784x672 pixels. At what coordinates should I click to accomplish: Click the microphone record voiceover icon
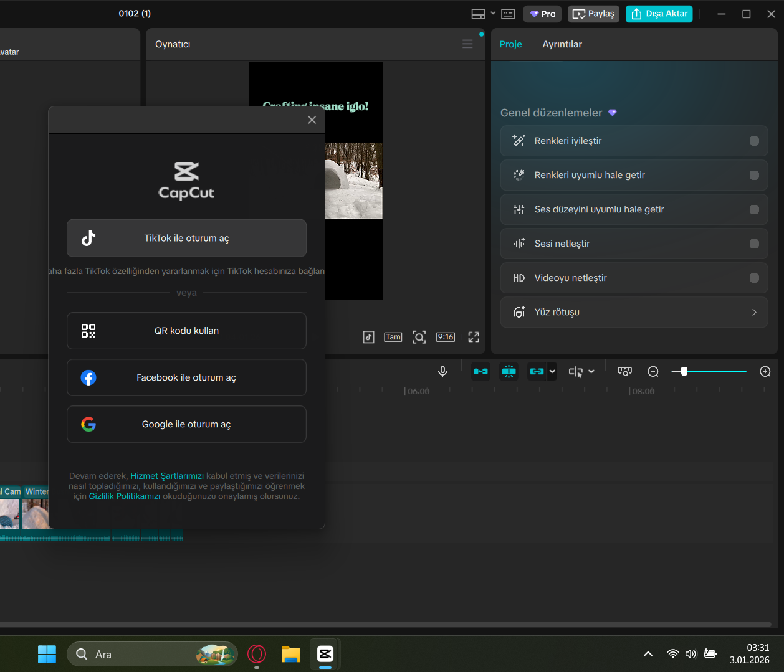[x=442, y=371]
